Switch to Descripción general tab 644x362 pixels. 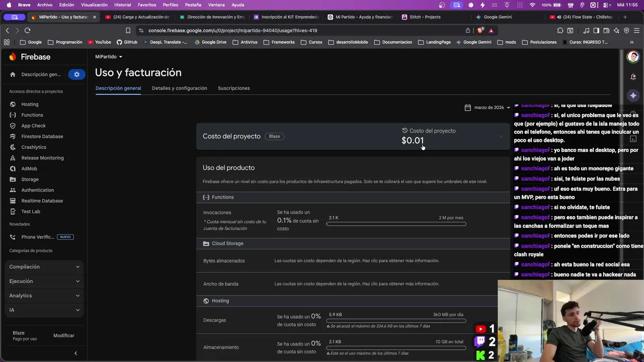point(118,88)
